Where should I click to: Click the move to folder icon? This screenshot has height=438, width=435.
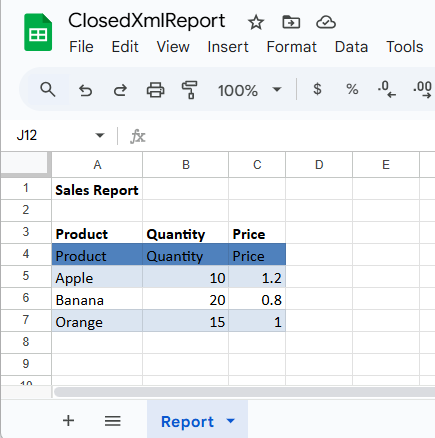pyautogui.click(x=291, y=22)
